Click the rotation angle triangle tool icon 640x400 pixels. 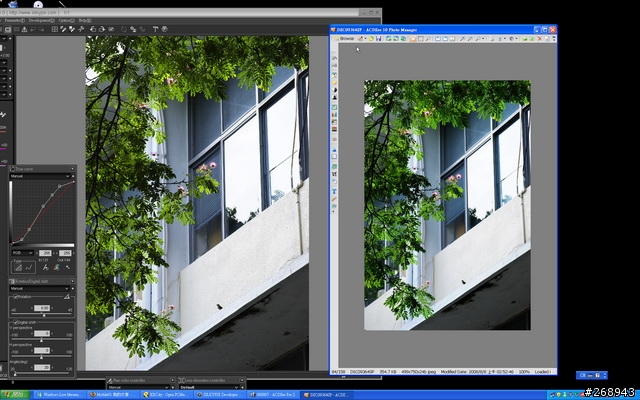tap(67, 297)
